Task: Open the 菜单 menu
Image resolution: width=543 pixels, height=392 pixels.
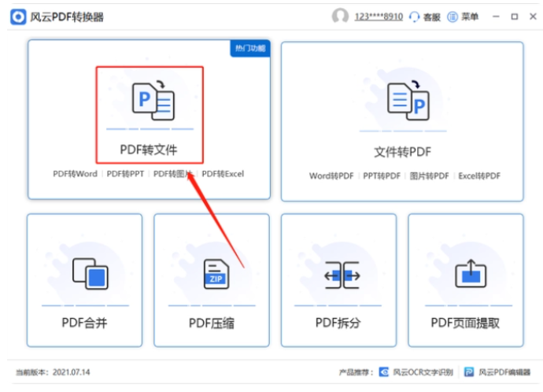Action: (470, 17)
